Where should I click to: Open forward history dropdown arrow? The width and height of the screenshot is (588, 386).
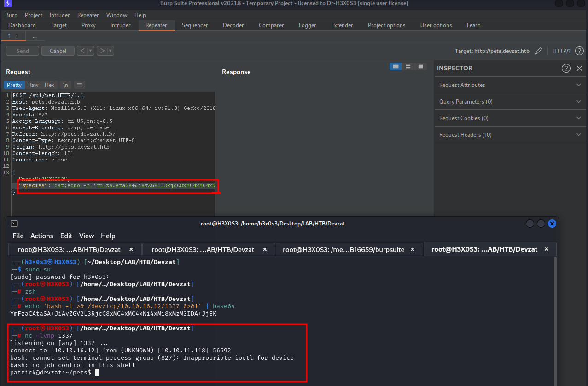coord(111,51)
